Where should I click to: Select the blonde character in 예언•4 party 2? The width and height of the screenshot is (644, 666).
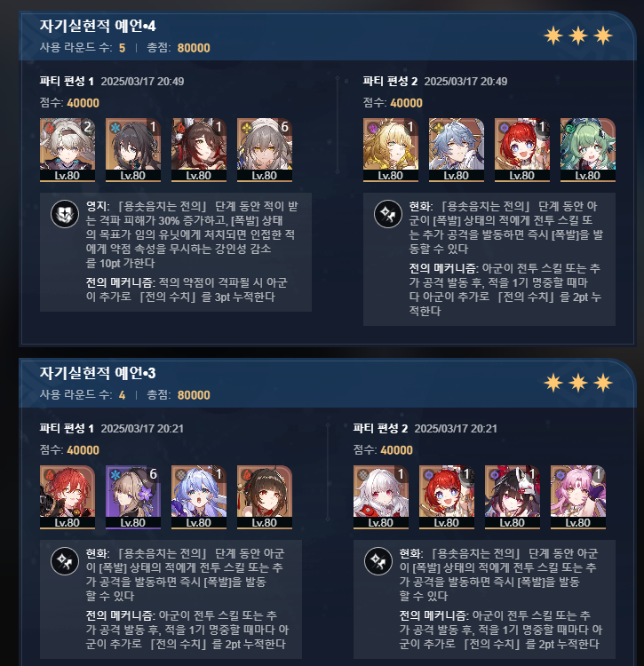coord(390,150)
